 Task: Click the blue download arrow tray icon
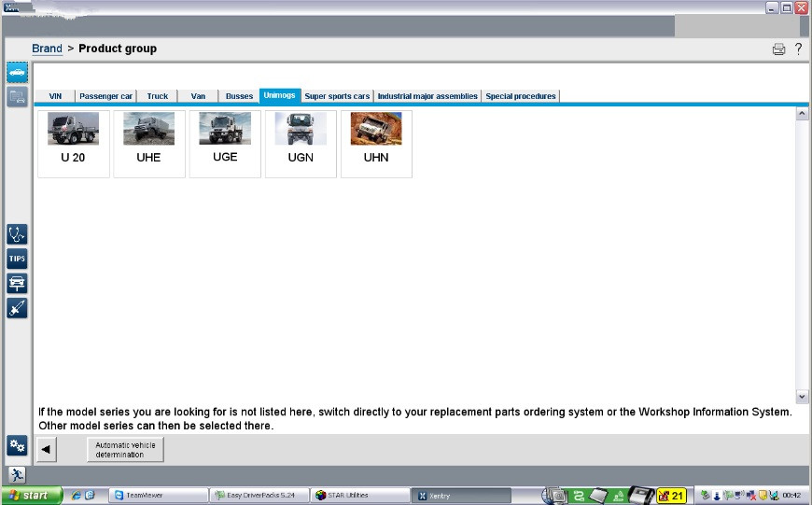pos(717,496)
